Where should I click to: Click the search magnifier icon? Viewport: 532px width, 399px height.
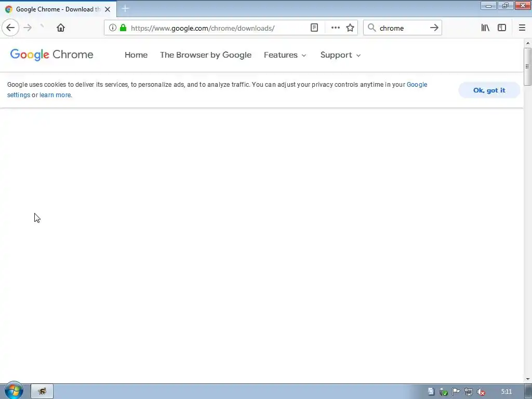tap(372, 28)
